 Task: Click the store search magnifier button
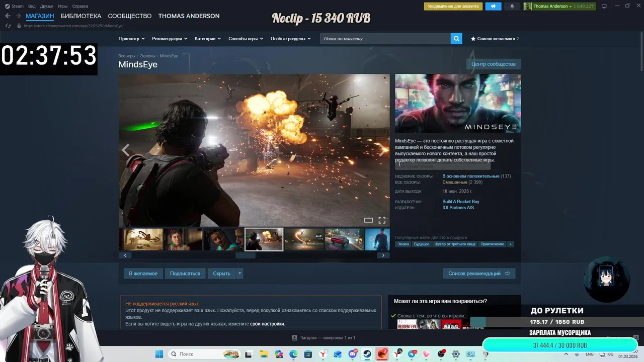pyautogui.click(x=456, y=39)
